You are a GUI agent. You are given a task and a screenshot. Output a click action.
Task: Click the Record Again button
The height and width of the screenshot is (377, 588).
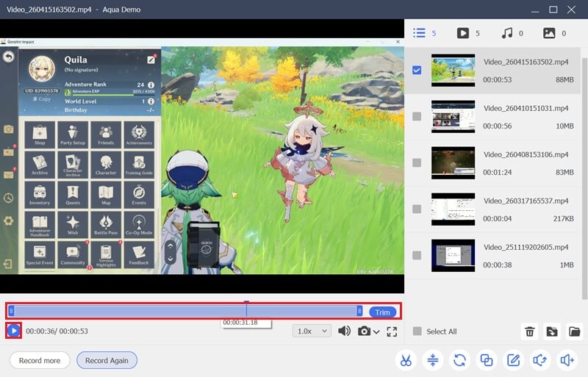(x=107, y=361)
